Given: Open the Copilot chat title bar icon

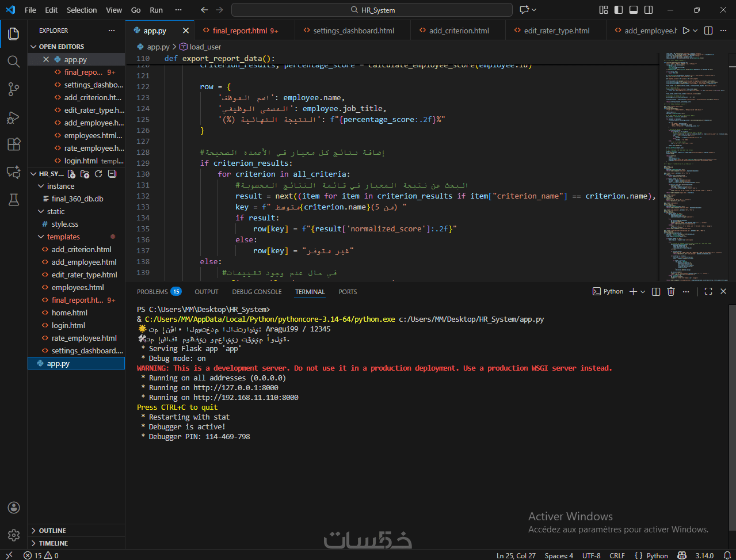Looking at the screenshot, I should [524, 10].
